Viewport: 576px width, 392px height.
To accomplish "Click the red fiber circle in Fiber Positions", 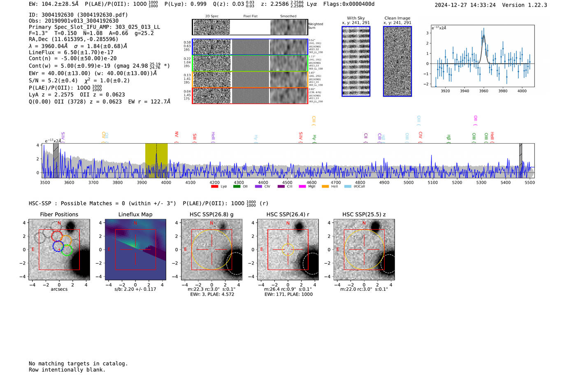I will (x=57, y=236).
